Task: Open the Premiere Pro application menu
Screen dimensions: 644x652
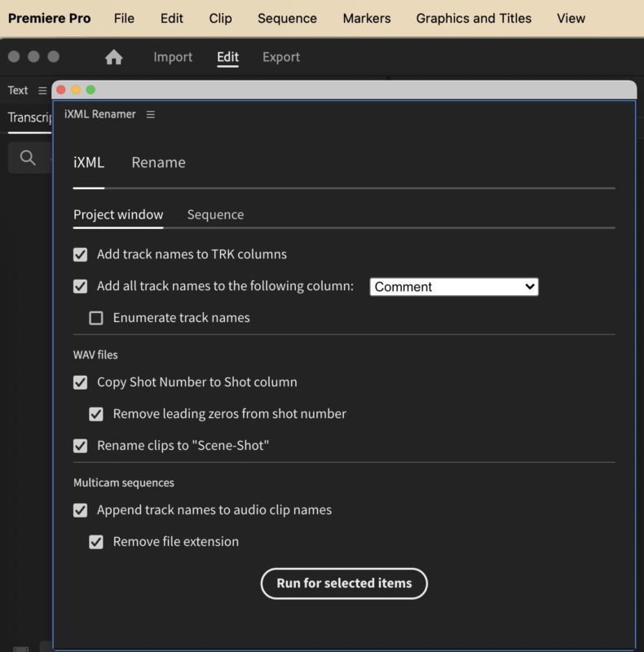Action: click(x=49, y=18)
